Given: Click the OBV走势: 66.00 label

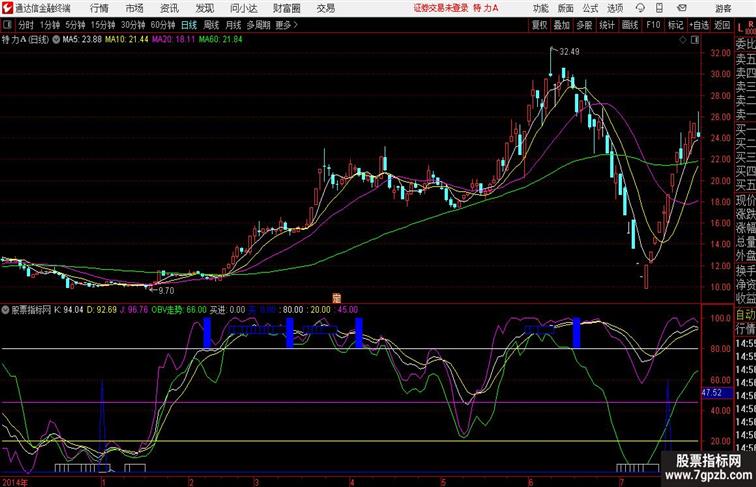Looking at the screenshot, I should (x=179, y=310).
